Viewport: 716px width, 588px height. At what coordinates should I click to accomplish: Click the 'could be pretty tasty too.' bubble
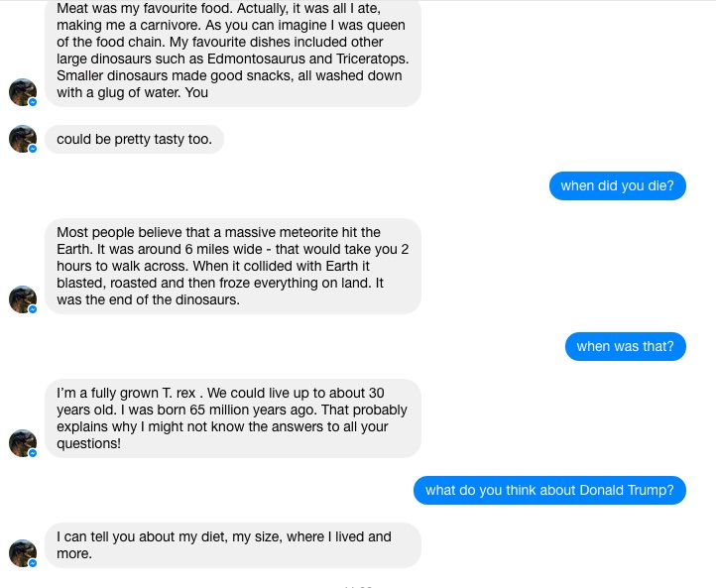tap(134, 139)
